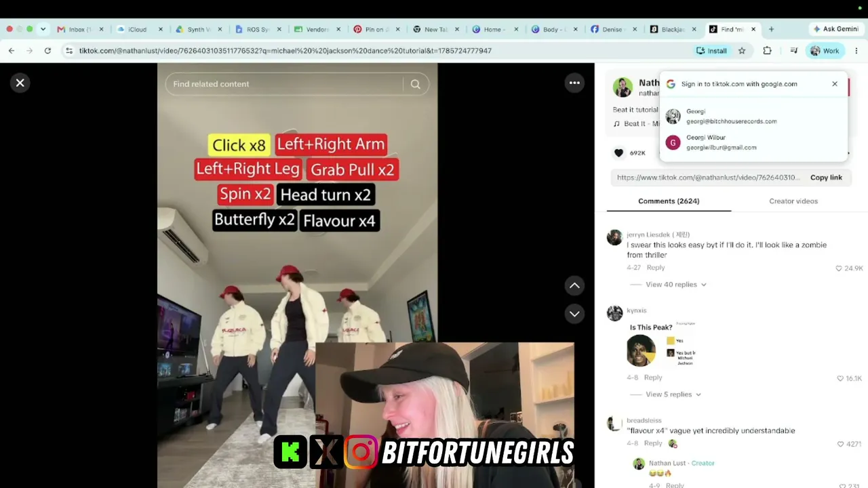Open the tab search dropdown
868x488 pixels.
coord(43,29)
